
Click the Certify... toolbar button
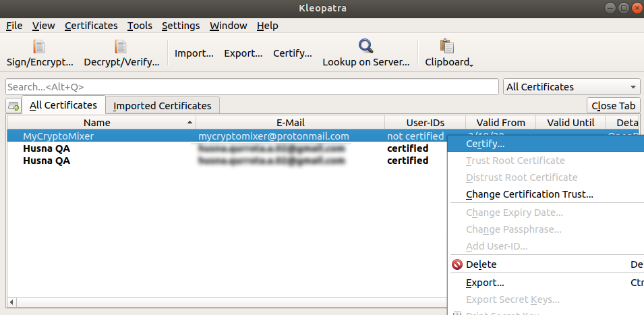click(293, 53)
